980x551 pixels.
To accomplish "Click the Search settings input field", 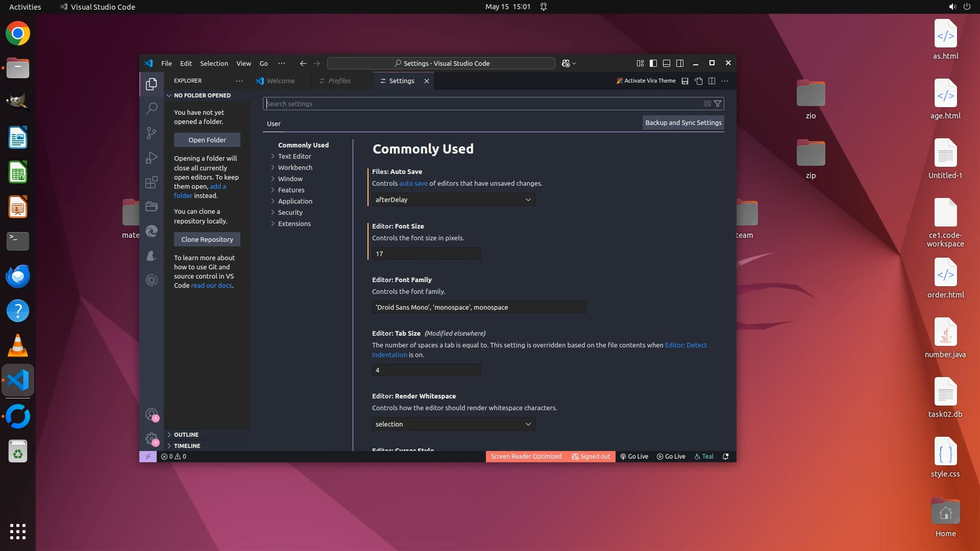I will coord(480,104).
